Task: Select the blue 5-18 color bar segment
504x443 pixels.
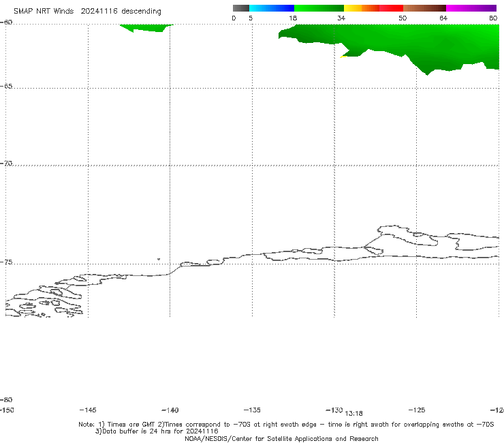Action: [x=272, y=8]
